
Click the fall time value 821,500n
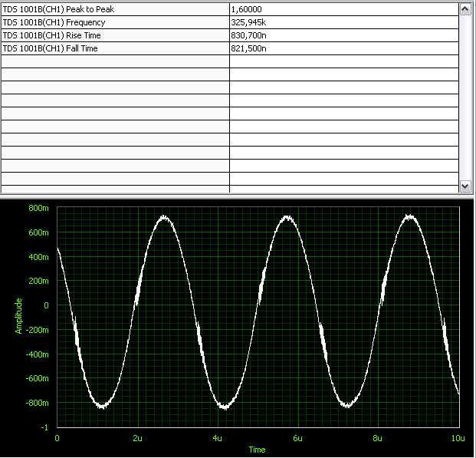(x=248, y=48)
